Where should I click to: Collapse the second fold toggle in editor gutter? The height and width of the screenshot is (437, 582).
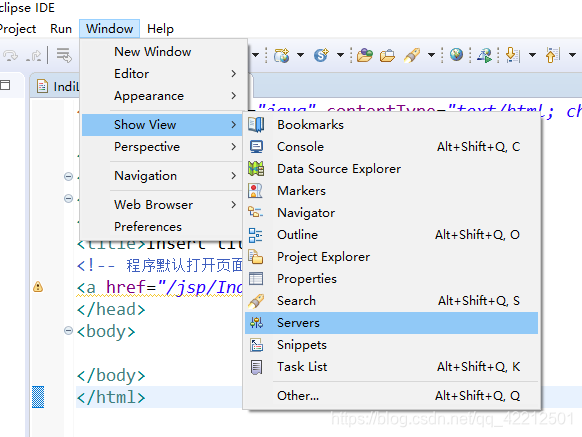[68, 199]
